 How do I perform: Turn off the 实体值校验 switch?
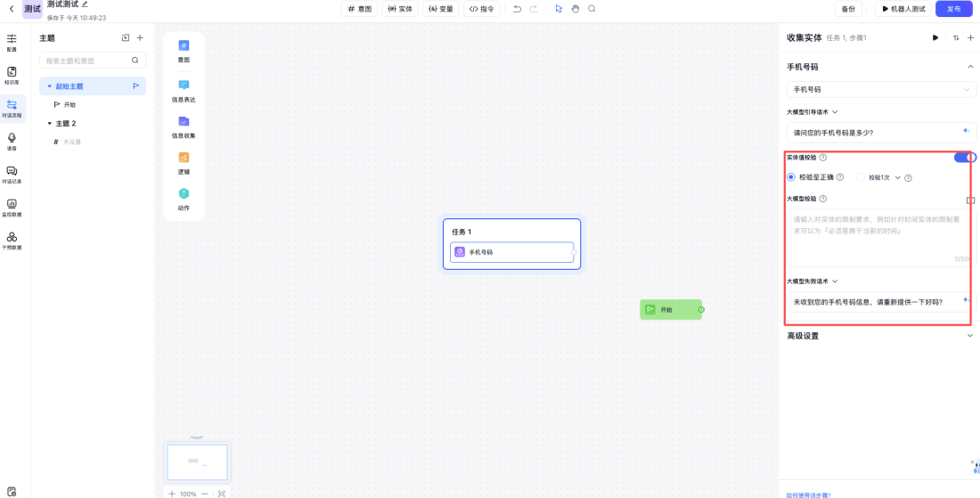pos(964,157)
